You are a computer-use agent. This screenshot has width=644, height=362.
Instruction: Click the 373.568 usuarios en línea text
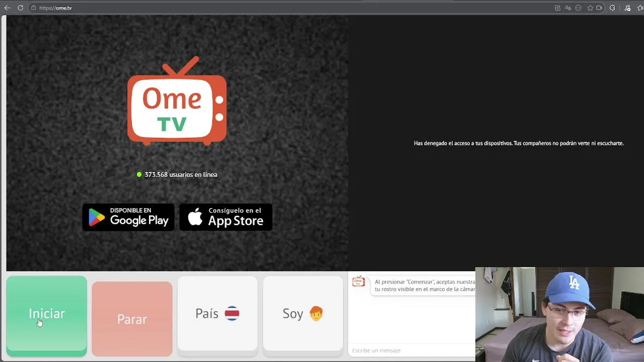tap(181, 174)
